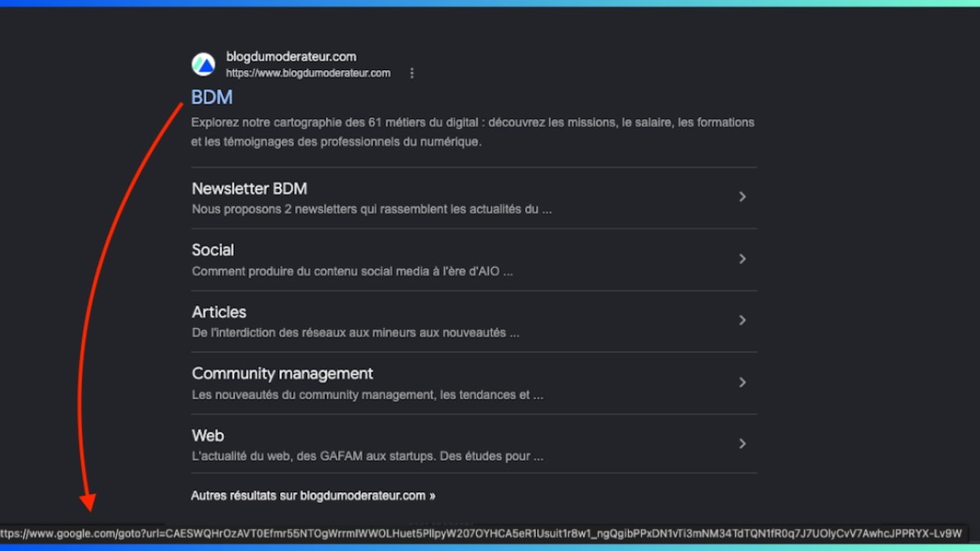Open the Community management sitelink
The height and width of the screenshot is (551, 980).
[x=283, y=374]
